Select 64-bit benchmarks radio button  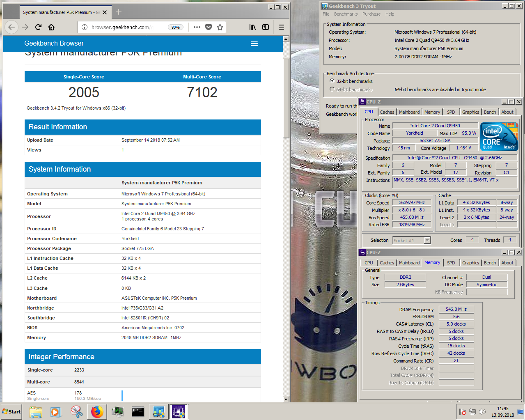[x=332, y=89]
